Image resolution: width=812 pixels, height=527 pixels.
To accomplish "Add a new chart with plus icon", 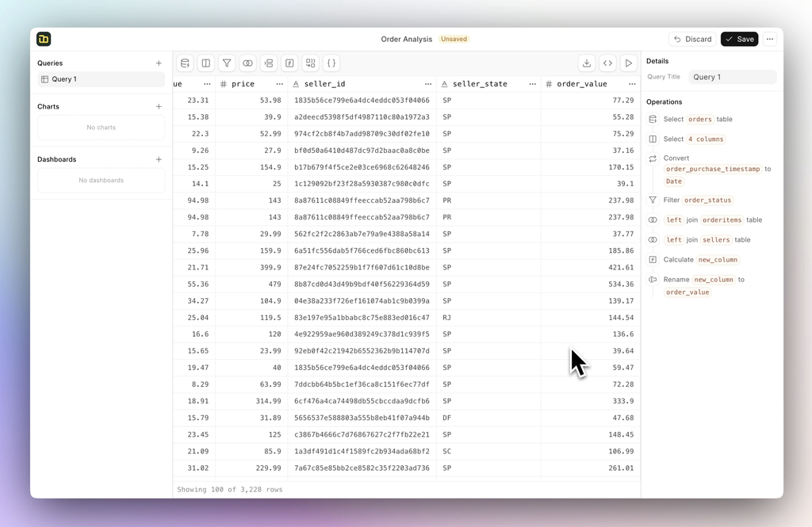I will [159, 106].
